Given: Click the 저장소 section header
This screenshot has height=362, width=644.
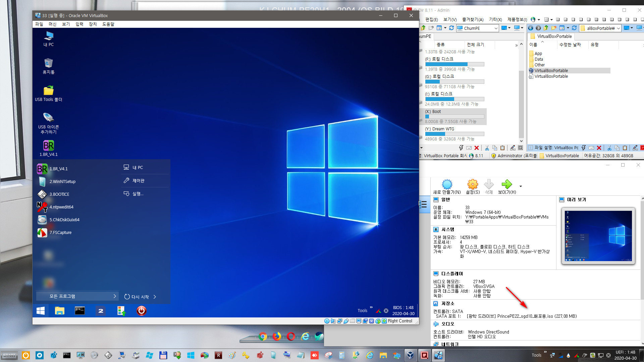Looking at the screenshot, I should click(447, 303).
